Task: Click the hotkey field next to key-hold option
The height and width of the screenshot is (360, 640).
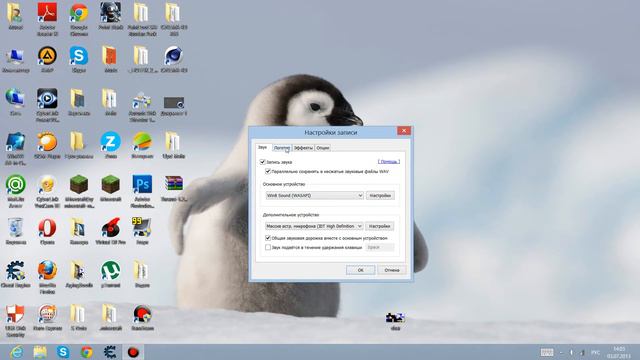Action: click(380, 247)
